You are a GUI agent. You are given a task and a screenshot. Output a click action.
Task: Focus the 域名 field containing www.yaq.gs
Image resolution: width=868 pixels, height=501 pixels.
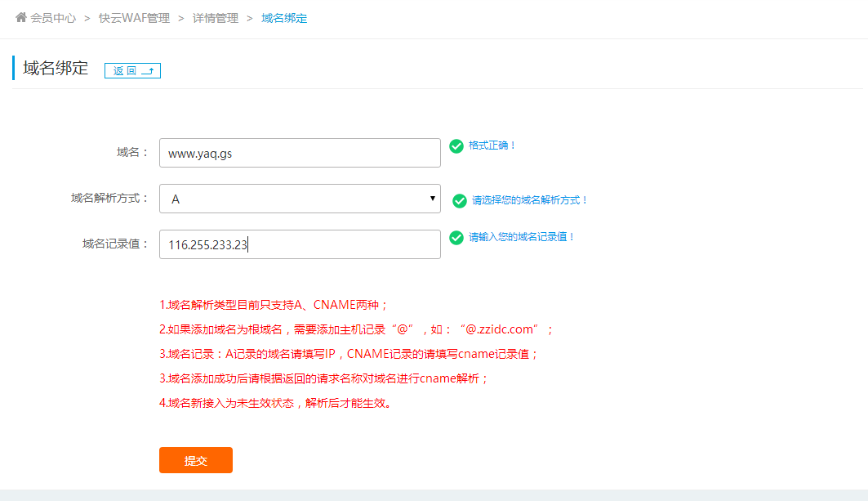tap(300, 153)
